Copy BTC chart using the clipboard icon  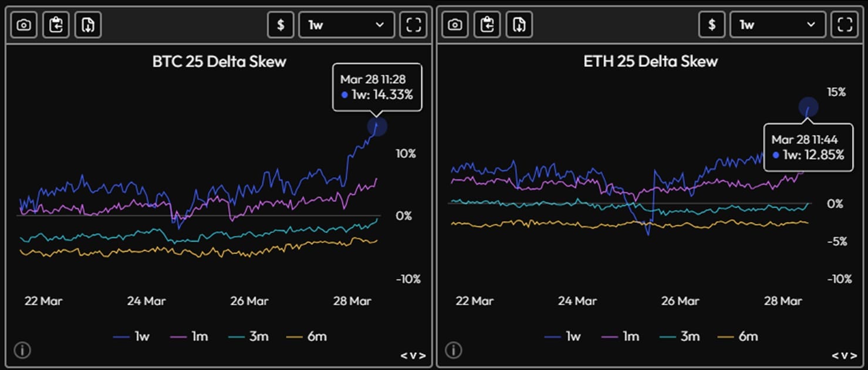coord(56,25)
